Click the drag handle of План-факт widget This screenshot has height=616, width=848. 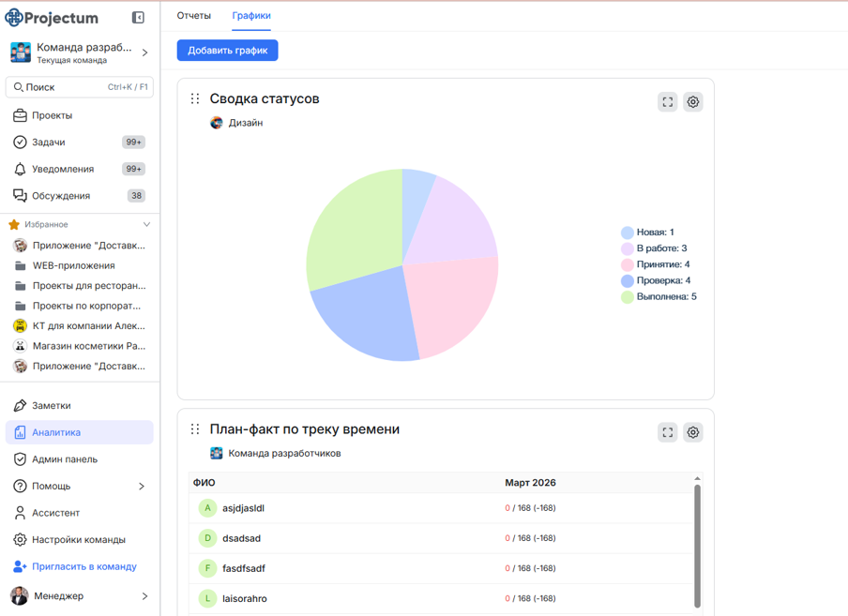point(195,429)
